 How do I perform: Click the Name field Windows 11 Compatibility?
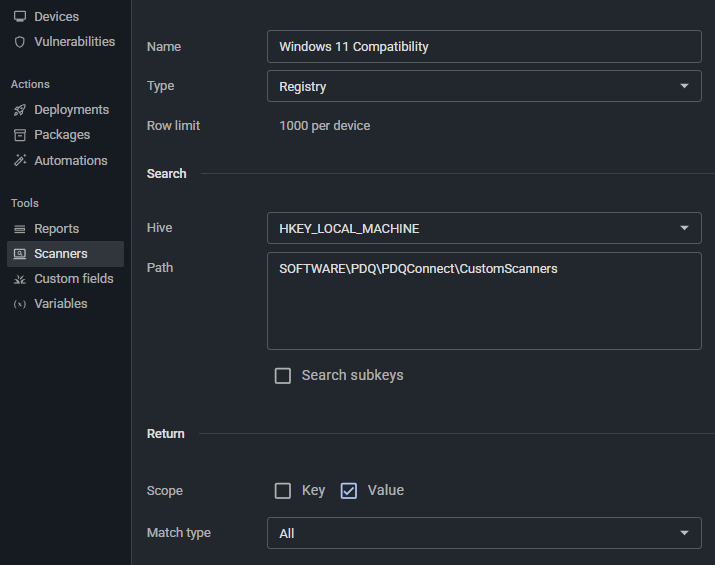(484, 47)
